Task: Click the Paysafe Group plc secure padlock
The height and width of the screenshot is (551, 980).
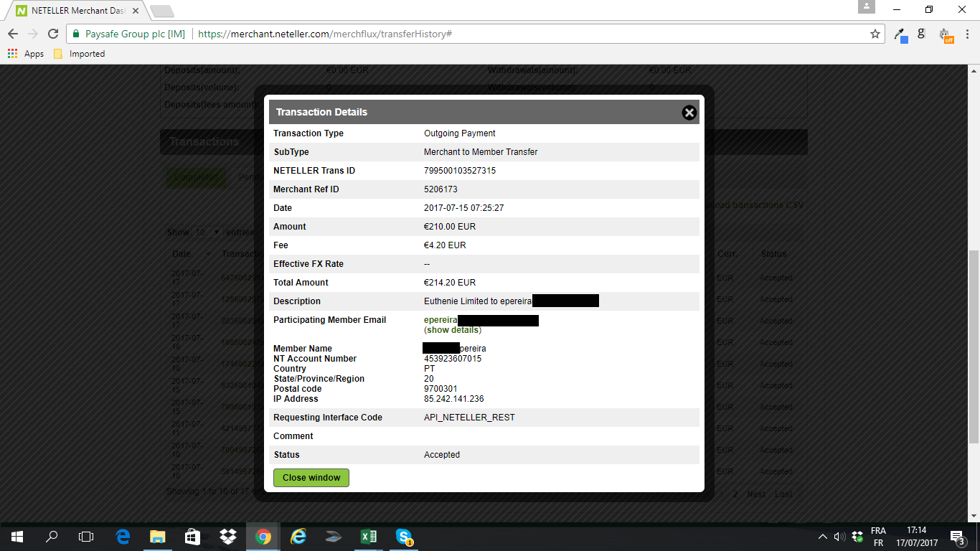Action: point(76,34)
